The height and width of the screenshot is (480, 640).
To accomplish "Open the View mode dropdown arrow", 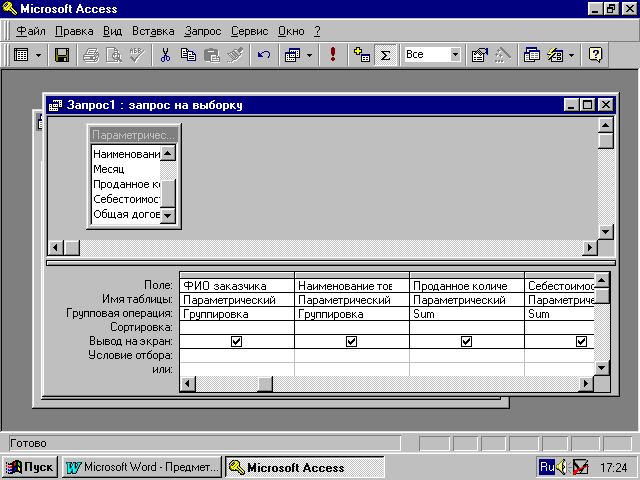I will [38, 55].
